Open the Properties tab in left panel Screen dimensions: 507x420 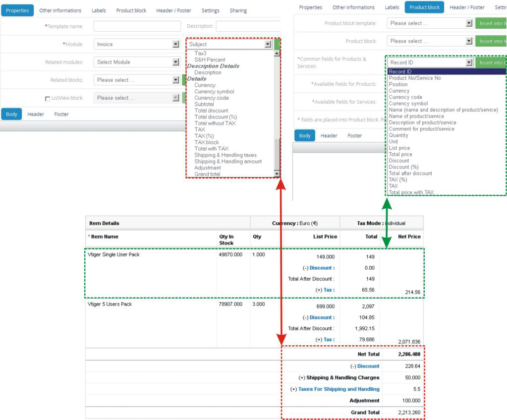pyautogui.click(x=17, y=10)
